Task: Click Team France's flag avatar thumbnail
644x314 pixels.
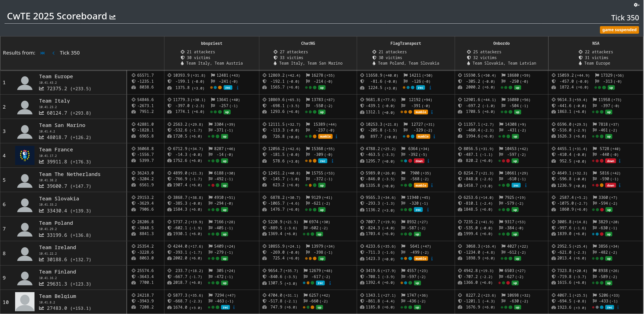Action: [25, 155]
